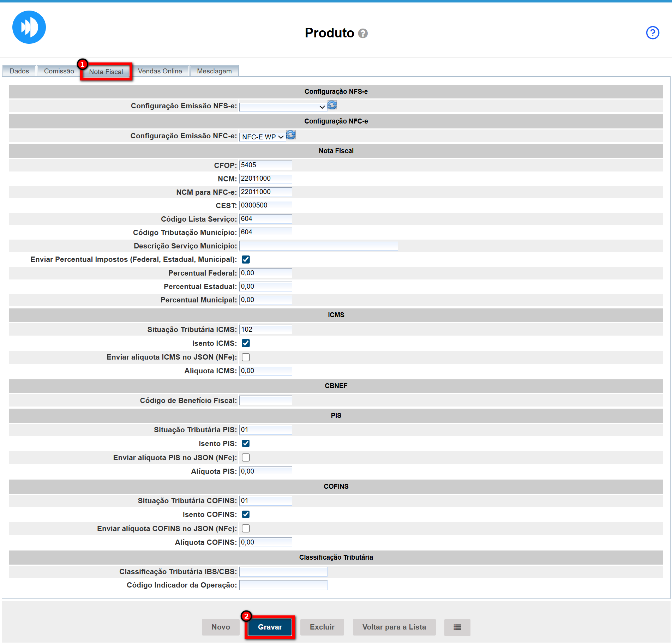Click the list icon button at bottom
Image resolution: width=672 pixels, height=644 pixels.
(457, 627)
